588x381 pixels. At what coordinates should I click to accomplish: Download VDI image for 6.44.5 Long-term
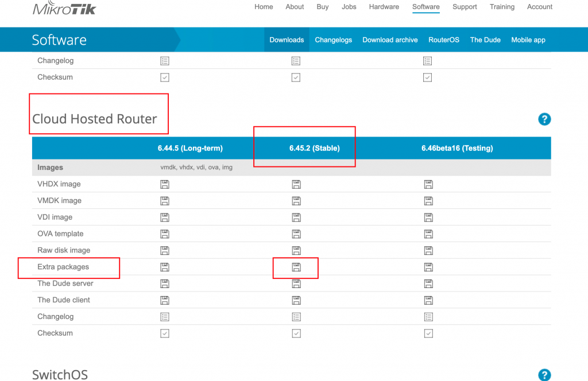coord(165,217)
